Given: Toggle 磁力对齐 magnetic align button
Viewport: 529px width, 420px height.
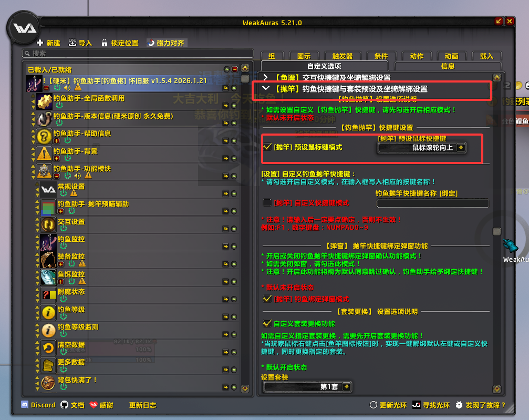Looking at the screenshot, I should (x=167, y=43).
